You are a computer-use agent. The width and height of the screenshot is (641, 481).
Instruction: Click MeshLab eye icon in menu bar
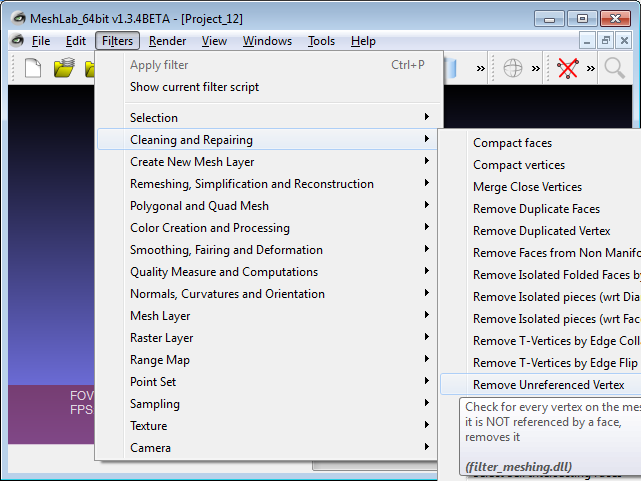point(17,40)
